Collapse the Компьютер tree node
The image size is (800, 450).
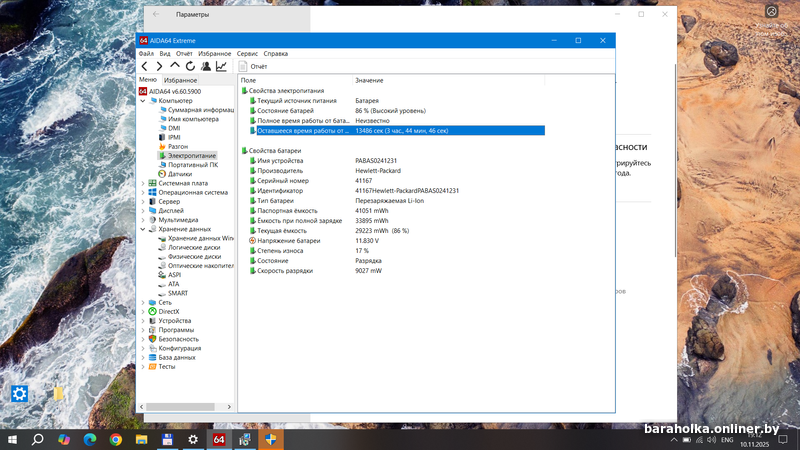pyautogui.click(x=143, y=101)
